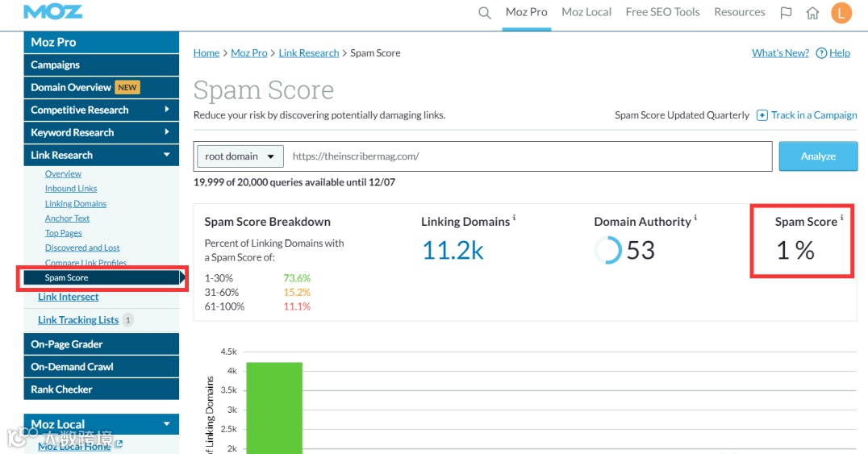
Task: Open Campaigns in sidebar
Action: click(x=102, y=65)
